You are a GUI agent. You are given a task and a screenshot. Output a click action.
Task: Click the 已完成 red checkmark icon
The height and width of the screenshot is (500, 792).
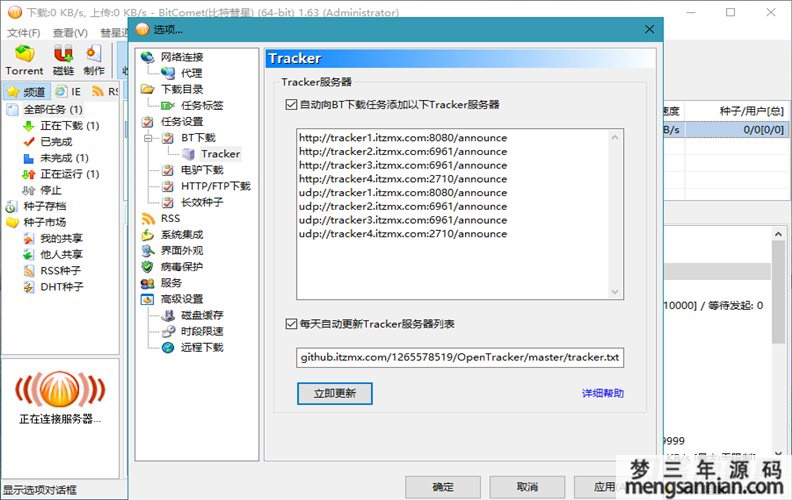click(x=29, y=142)
